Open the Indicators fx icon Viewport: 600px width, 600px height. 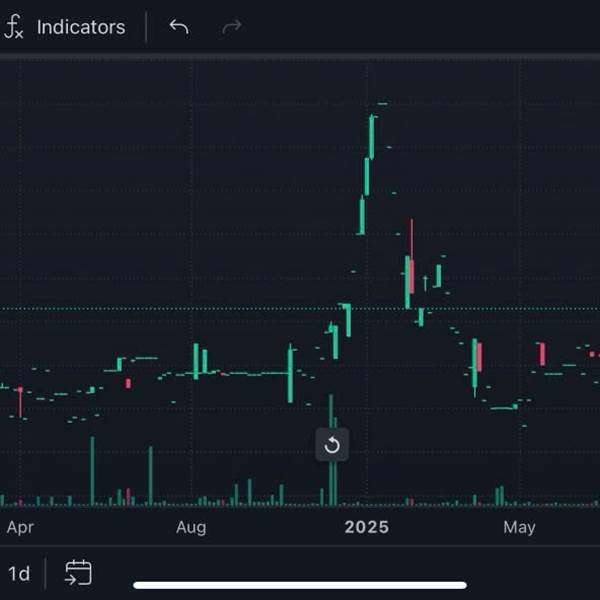13,27
